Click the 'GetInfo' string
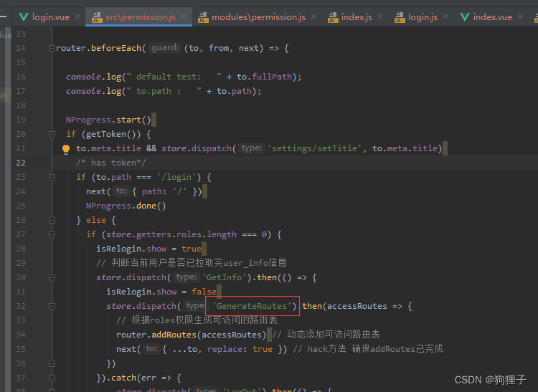 tap(224, 277)
